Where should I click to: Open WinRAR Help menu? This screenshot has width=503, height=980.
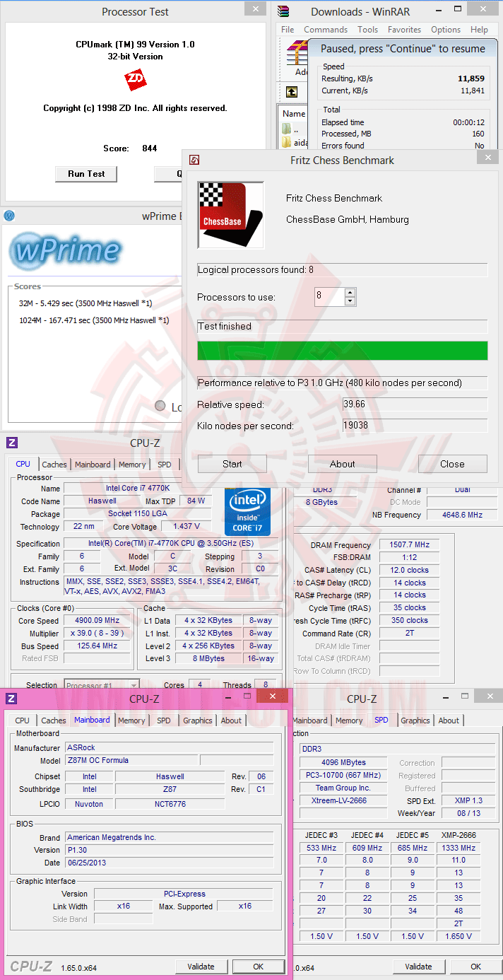tap(479, 30)
